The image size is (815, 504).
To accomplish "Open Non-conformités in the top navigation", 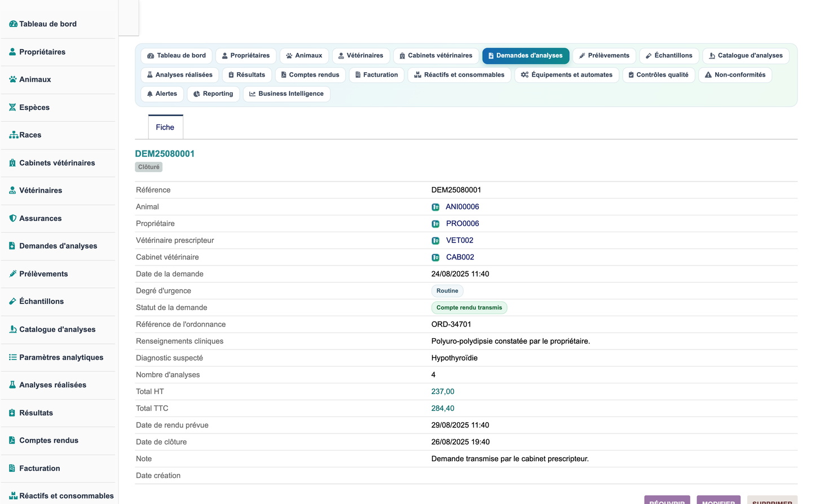I will [735, 75].
